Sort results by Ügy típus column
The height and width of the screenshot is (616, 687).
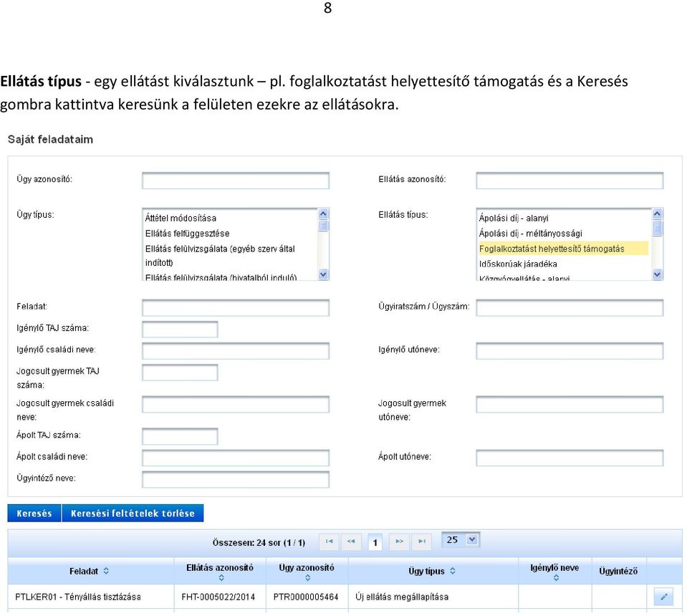point(453,571)
